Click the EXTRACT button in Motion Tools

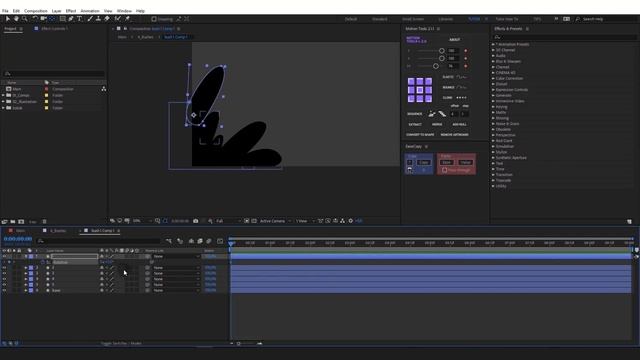pyautogui.click(x=415, y=124)
